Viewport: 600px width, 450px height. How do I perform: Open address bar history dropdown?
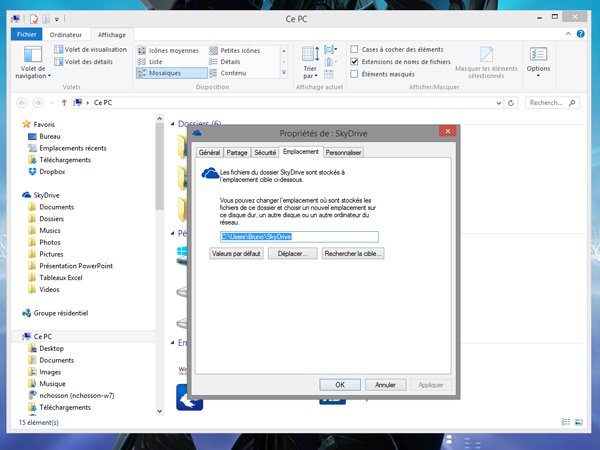(x=499, y=103)
